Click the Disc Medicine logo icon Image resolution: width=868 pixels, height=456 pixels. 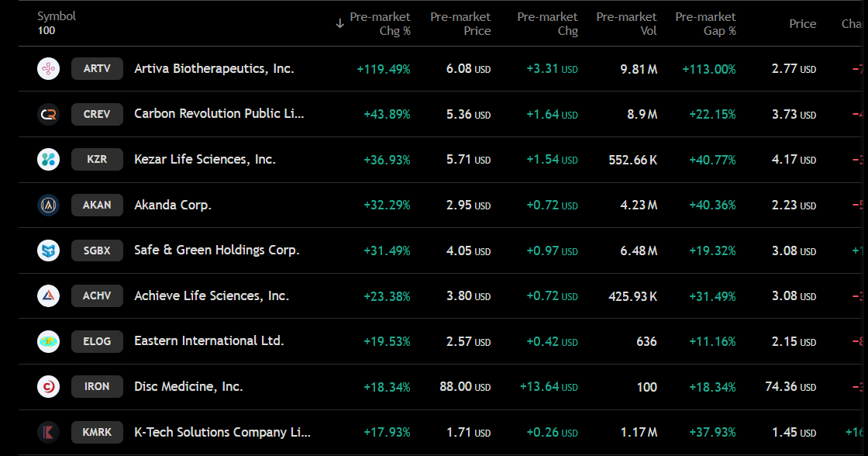[x=48, y=387]
